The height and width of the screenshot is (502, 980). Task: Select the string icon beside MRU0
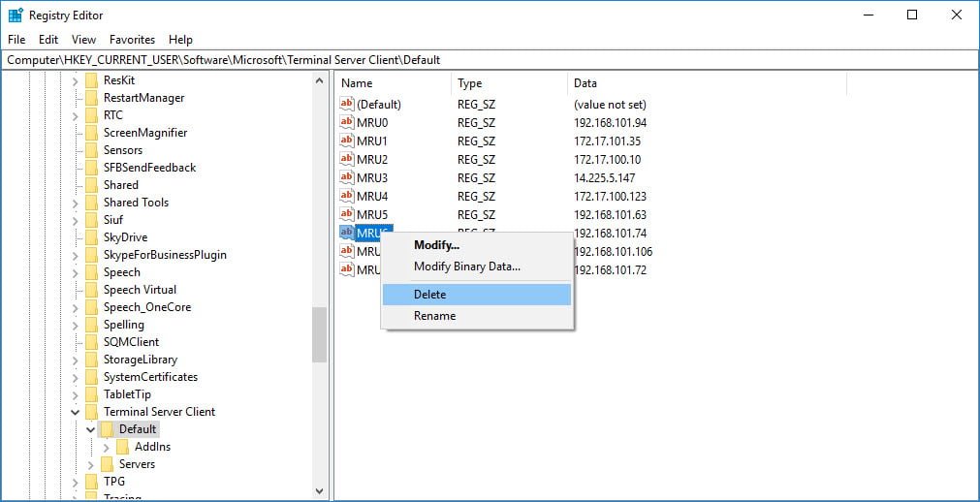click(347, 122)
